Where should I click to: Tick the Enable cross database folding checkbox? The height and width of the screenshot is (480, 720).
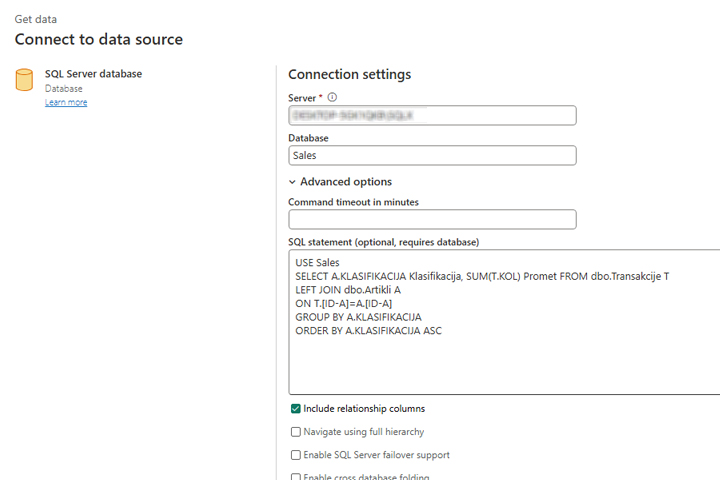(296, 477)
